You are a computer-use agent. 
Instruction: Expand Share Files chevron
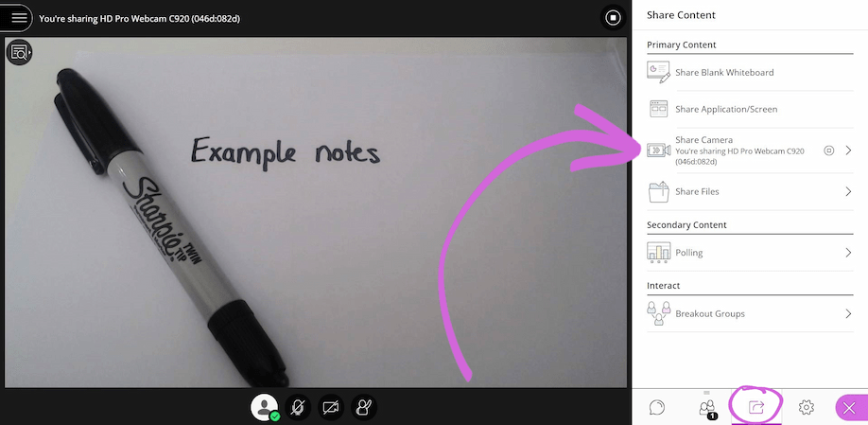click(848, 191)
